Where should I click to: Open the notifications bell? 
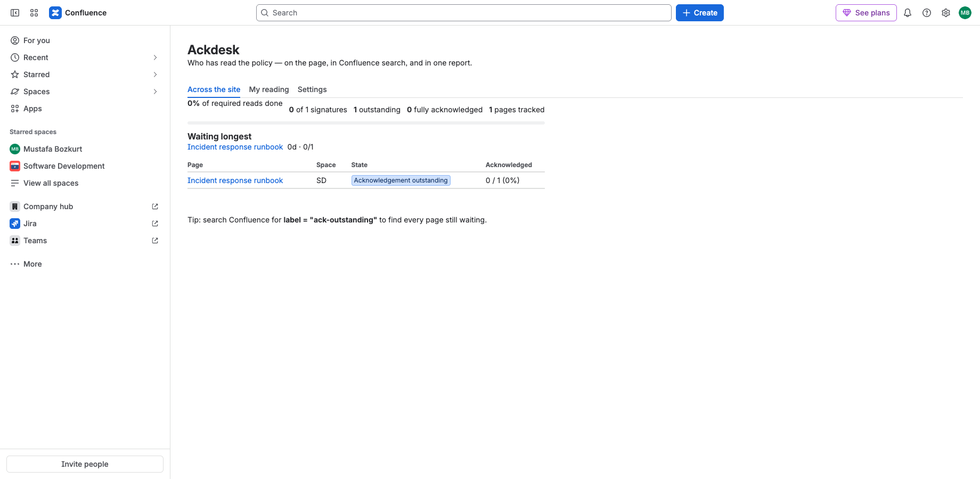pyautogui.click(x=908, y=13)
